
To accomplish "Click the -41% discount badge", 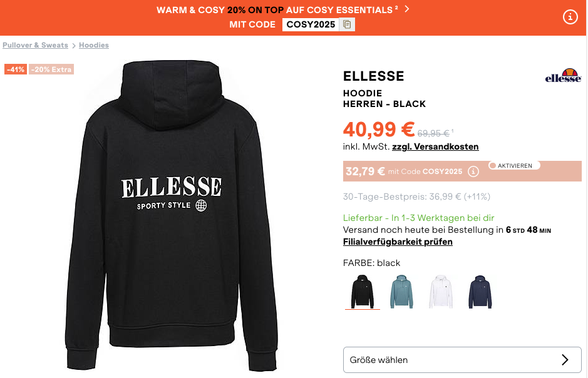I will [x=16, y=69].
